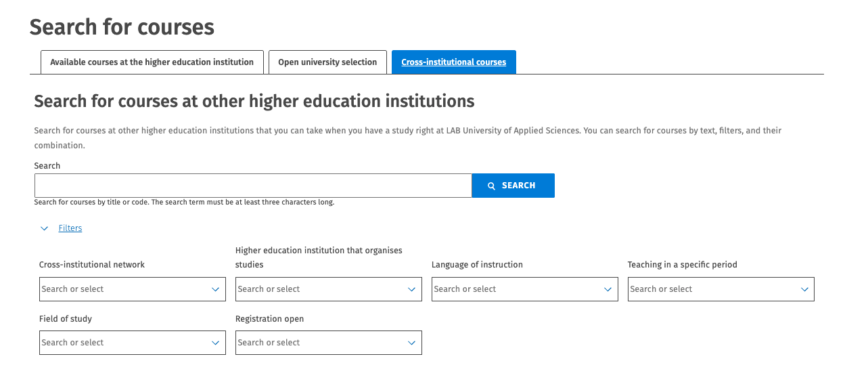Click the Cross-institutional network dropdown arrow
The image size is (868, 384).
point(215,289)
